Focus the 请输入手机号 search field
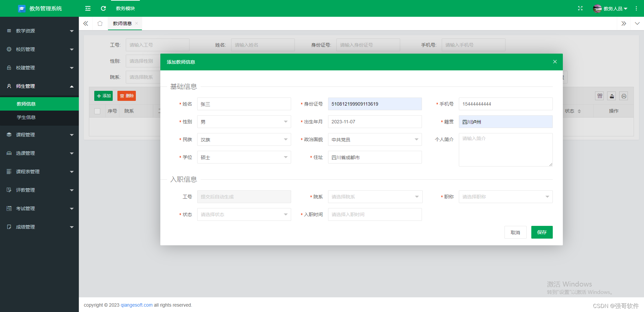The height and width of the screenshot is (312, 644). [473, 45]
